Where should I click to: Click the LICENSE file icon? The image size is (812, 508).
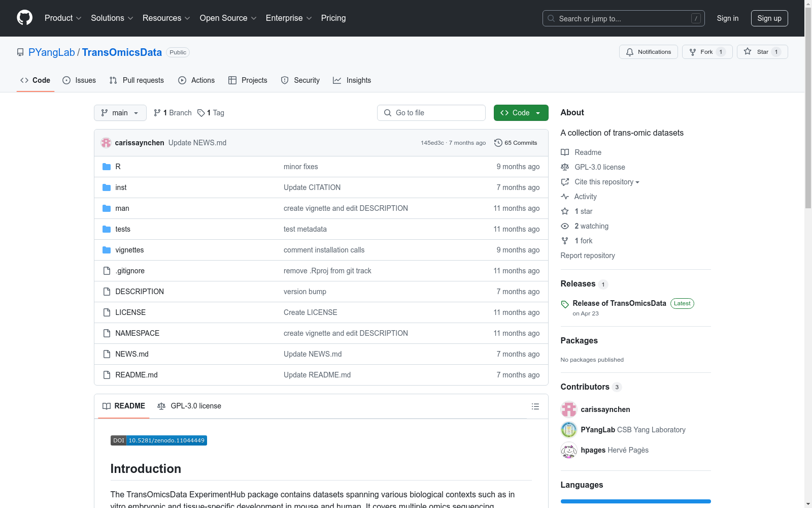coord(107,312)
